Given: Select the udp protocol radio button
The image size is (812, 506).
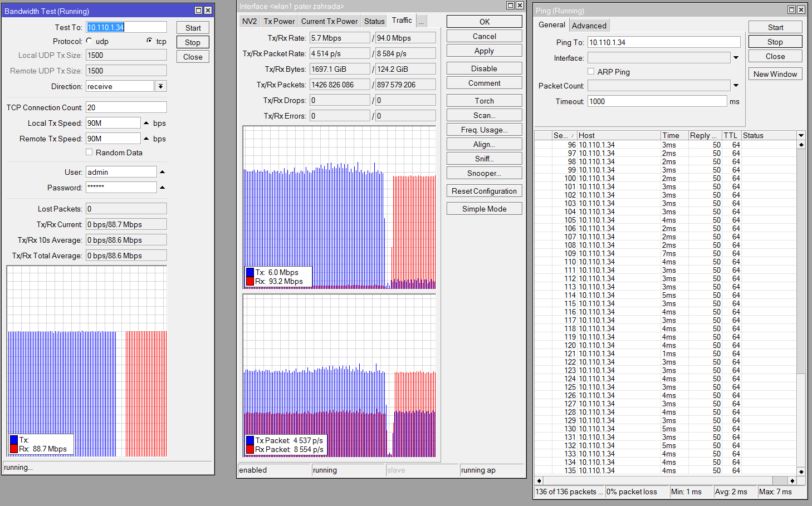Looking at the screenshot, I should pos(89,41).
